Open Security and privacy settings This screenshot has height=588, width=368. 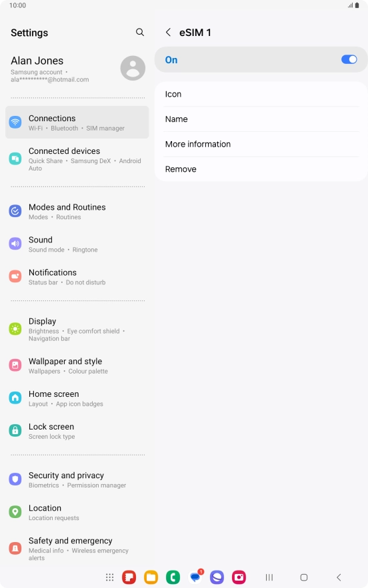coord(77,479)
